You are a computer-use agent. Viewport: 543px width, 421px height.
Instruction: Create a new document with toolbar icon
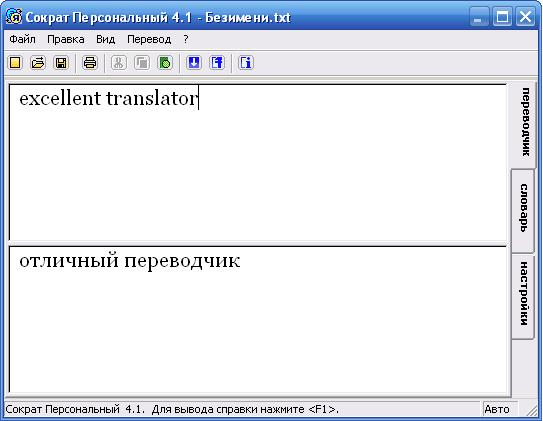pyautogui.click(x=15, y=63)
